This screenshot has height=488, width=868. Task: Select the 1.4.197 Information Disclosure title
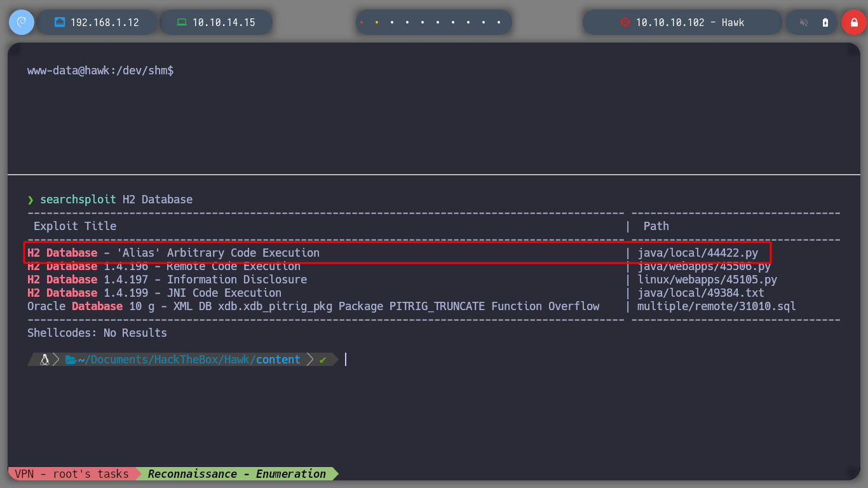point(167,280)
